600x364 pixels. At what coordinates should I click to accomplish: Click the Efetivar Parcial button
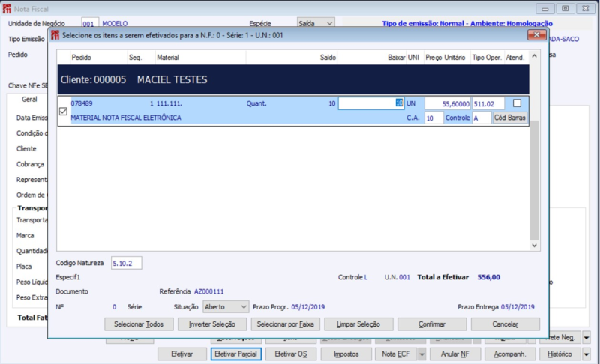pos(236,354)
